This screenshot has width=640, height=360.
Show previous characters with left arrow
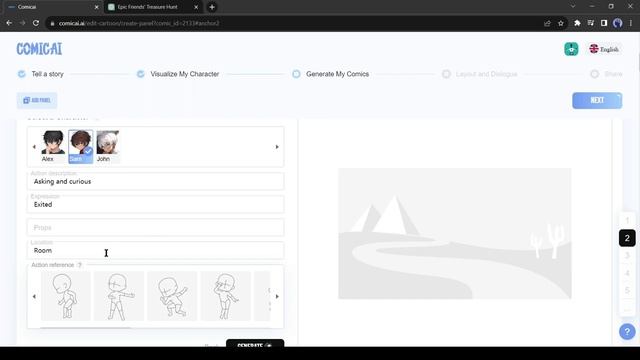tap(34, 147)
